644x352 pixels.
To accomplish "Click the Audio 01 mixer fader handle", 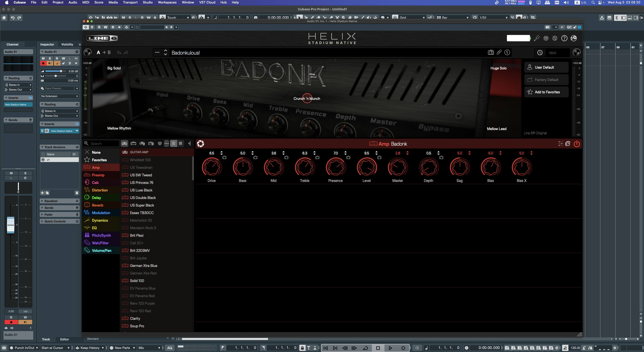I will [11, 225].
